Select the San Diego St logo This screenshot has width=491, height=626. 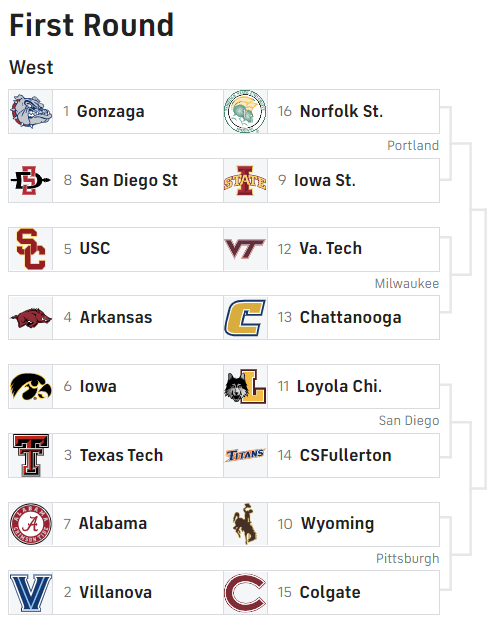pyautogui.click(x=31, y=180)
